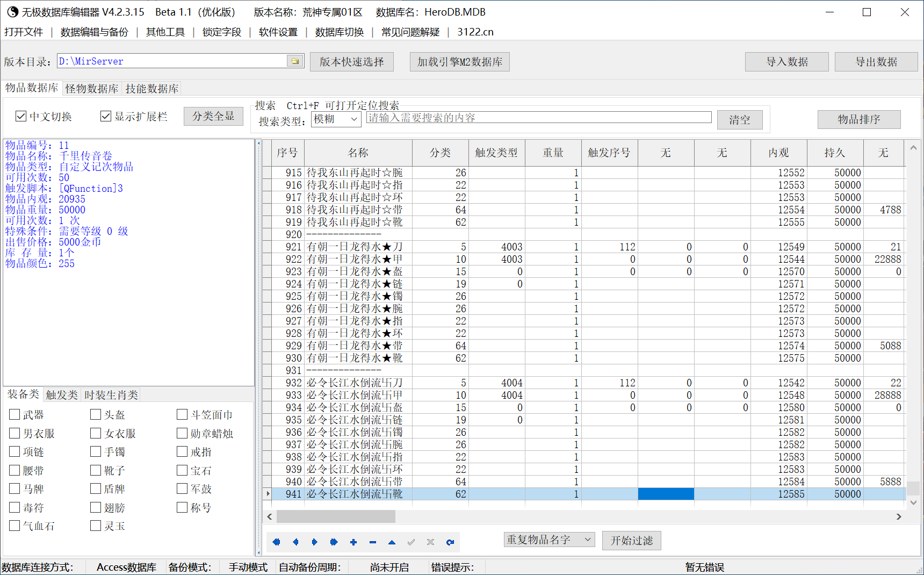Click the 导出数据 button
The height and width of the screenshot is (575, 924).
(x=877, y=62)
